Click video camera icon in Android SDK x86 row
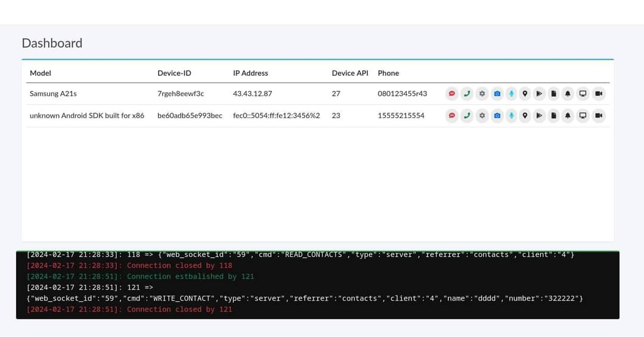Screen dimensions: 644x337 click(x=599, y=116)
